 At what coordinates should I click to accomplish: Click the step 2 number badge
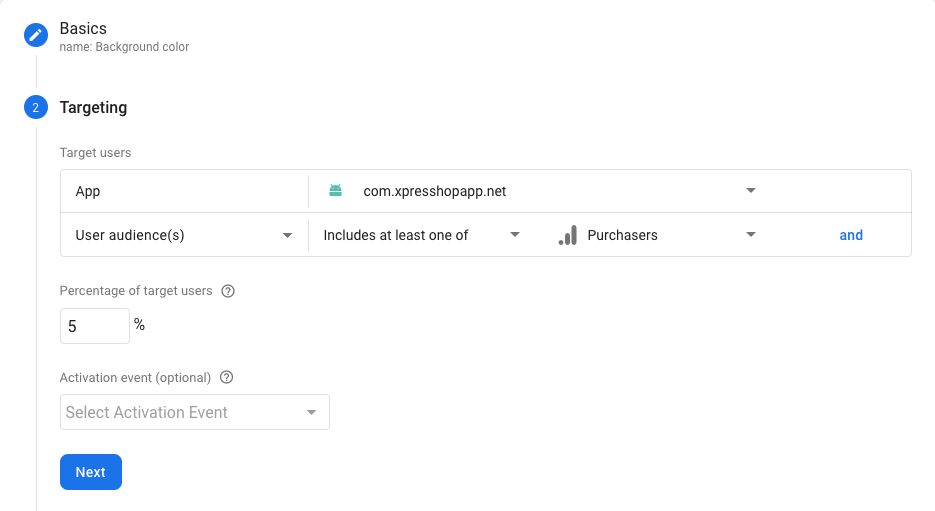[36, 107]
